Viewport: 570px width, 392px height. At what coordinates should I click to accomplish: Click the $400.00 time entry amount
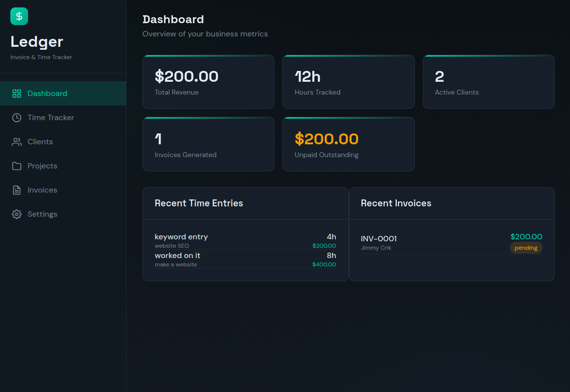click(324, 264)
